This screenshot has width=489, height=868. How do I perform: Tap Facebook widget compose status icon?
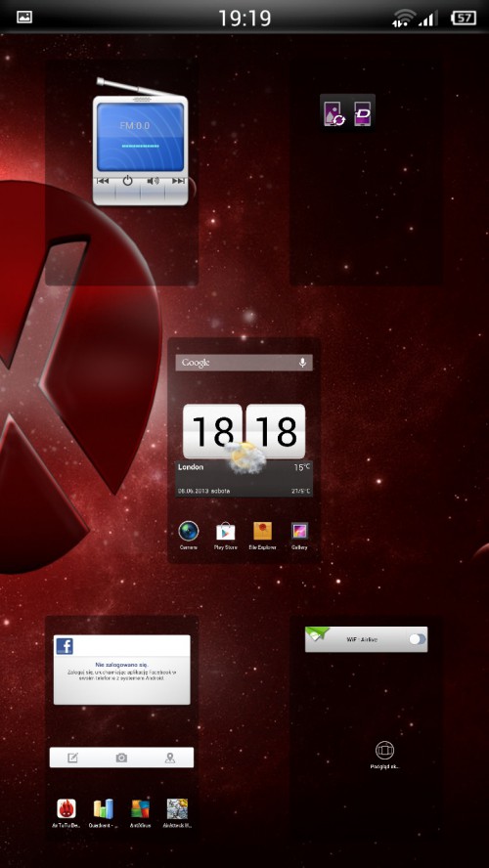click(72, 758)
